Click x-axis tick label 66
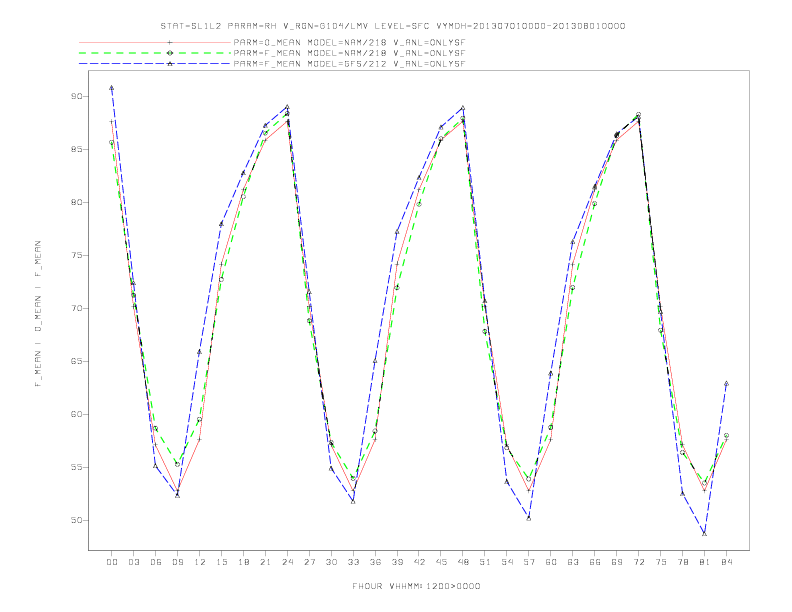The image size is (792, 612). tap(595, 562)
